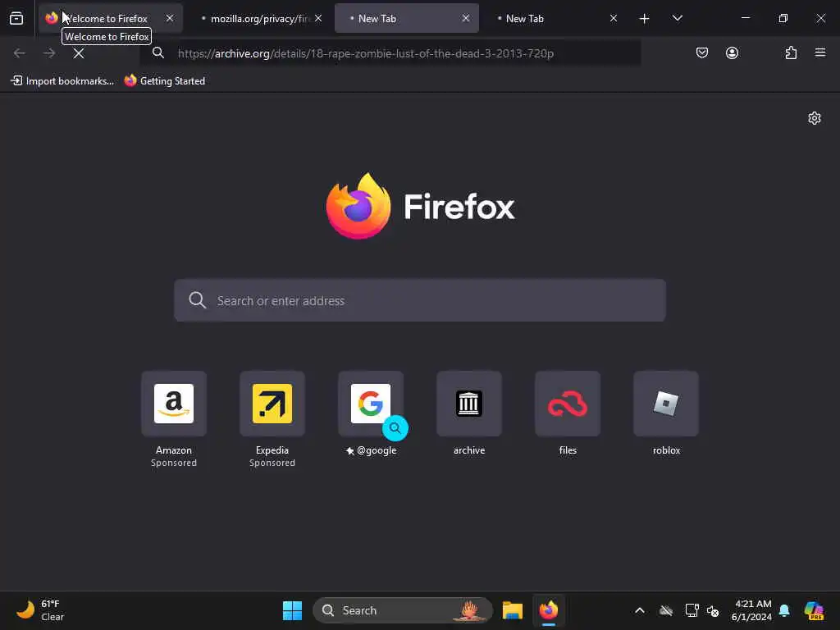This screenshot has width=840, height=630.
Task: Click Import bookmarks in the bookmarks toolbar
Action: pyautogui.click(x=62, y=81)
